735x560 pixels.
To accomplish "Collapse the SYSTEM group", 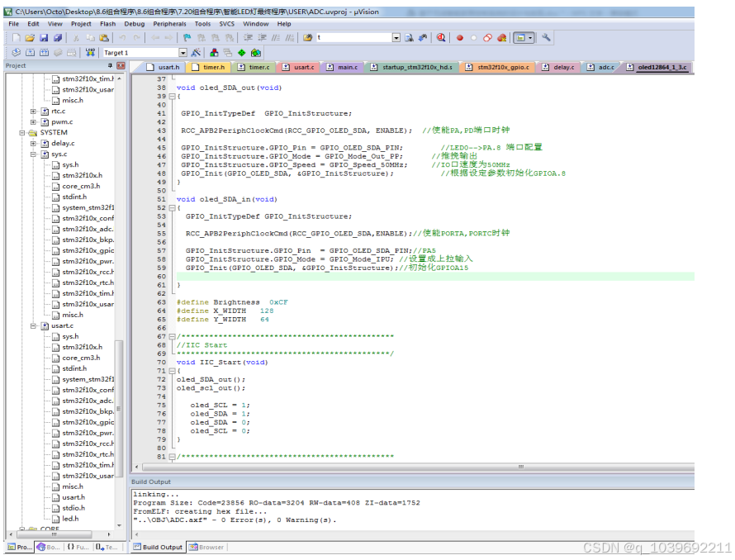I will [22, 133].
